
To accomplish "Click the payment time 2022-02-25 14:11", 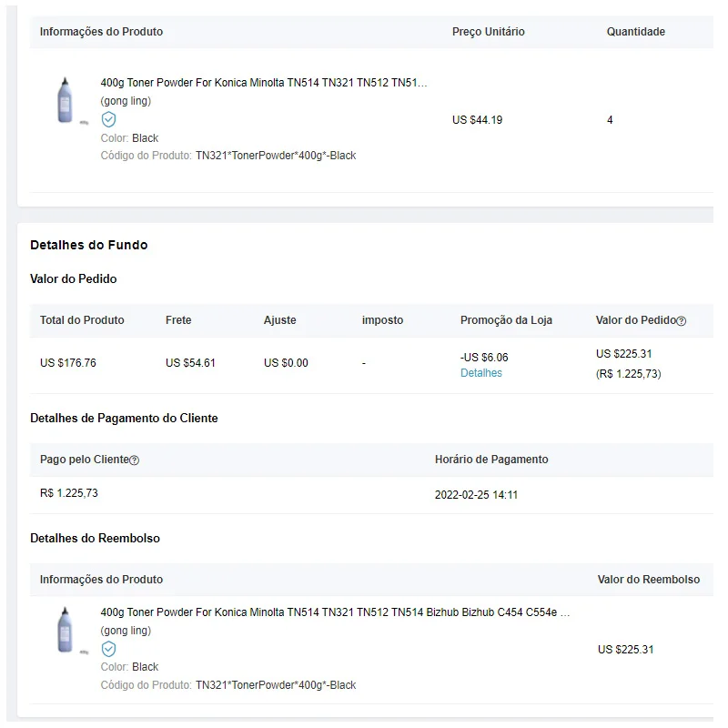I will (476, 495).
